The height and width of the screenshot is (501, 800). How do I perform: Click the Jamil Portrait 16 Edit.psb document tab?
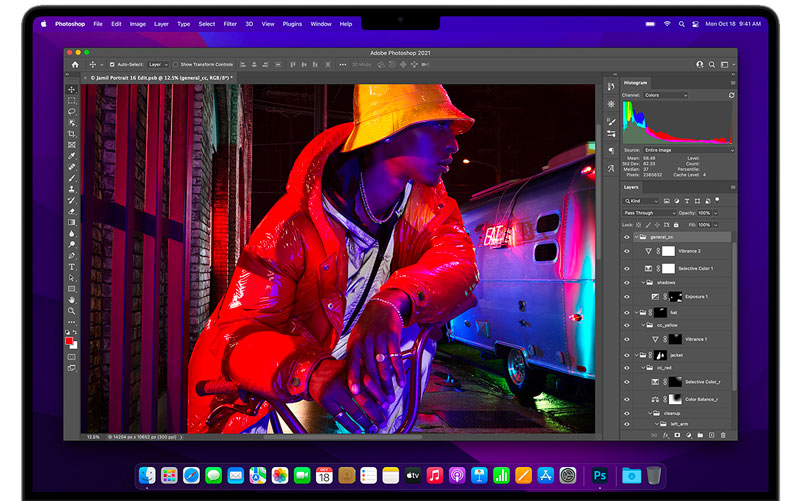coord(161,78)
